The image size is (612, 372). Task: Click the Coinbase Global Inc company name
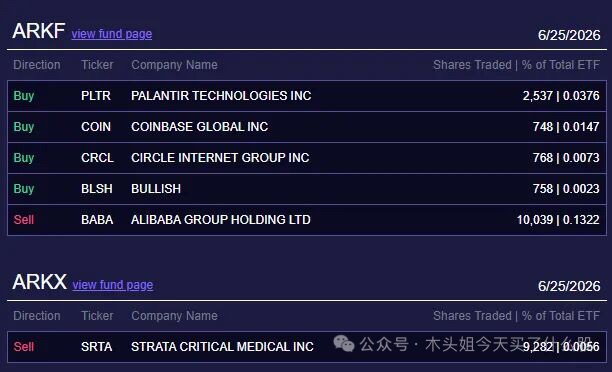coord(199,126)
